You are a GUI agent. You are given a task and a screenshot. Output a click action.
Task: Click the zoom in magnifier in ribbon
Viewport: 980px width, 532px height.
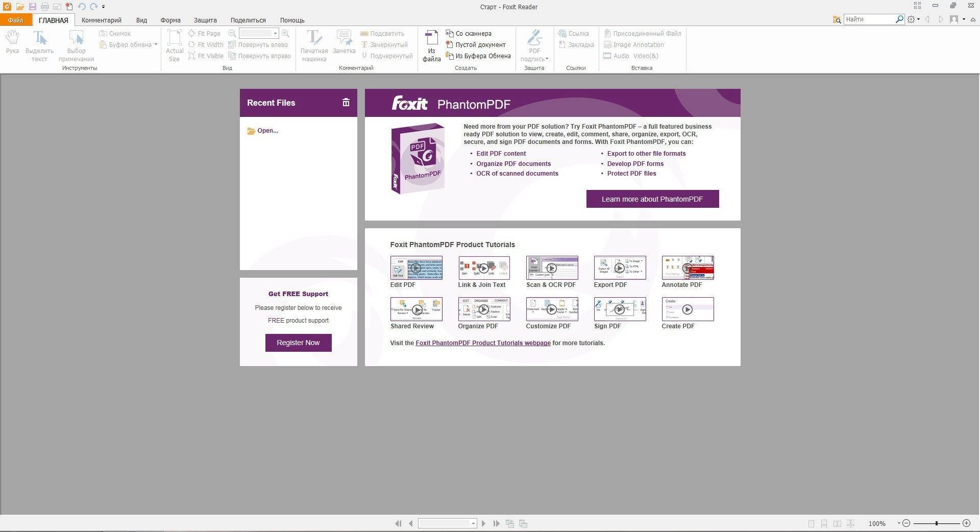pos(285,34)
